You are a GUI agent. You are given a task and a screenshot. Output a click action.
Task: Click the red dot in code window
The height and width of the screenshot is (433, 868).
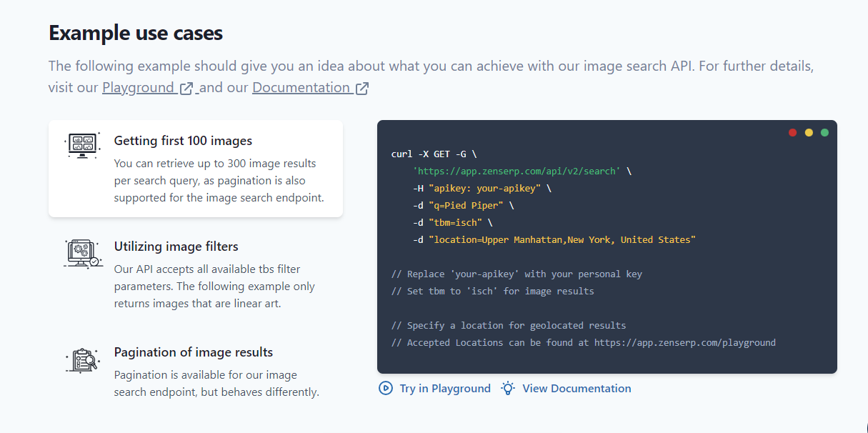[x=792, y=132]
